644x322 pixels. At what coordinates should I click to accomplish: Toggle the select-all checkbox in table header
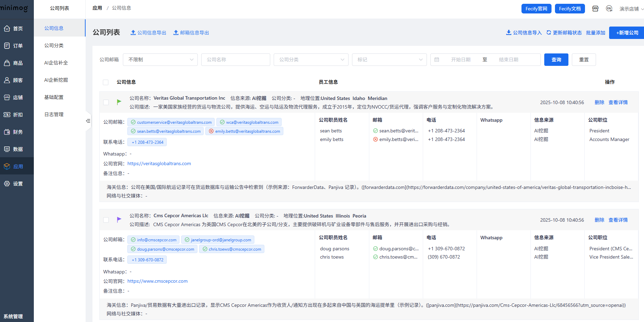pyautogui.click(x=106, y=82)
